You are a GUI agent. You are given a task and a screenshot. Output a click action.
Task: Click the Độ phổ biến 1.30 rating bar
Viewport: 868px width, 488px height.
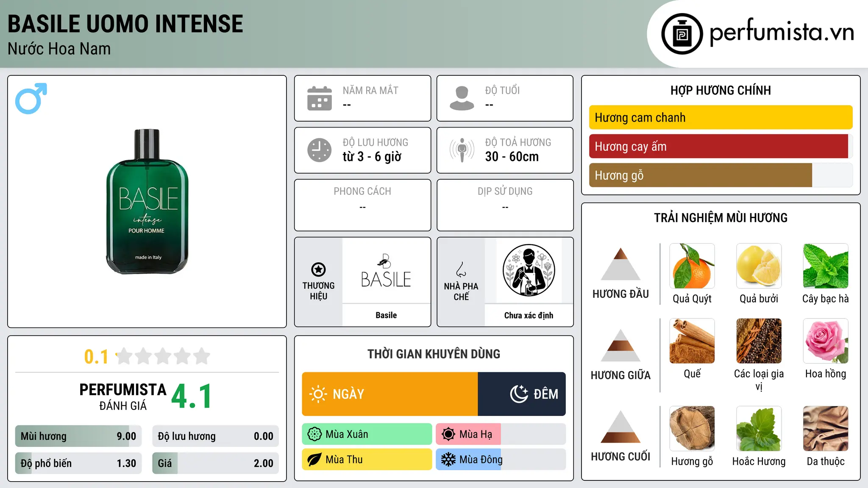[x=78, y=463]
